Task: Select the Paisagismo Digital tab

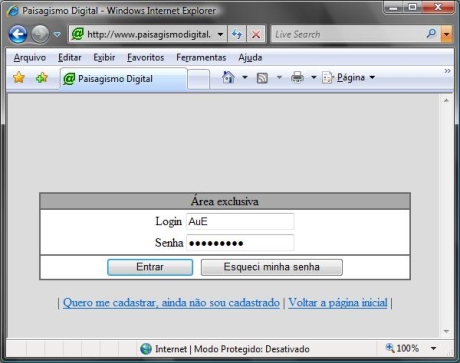Action: point(123,79)
